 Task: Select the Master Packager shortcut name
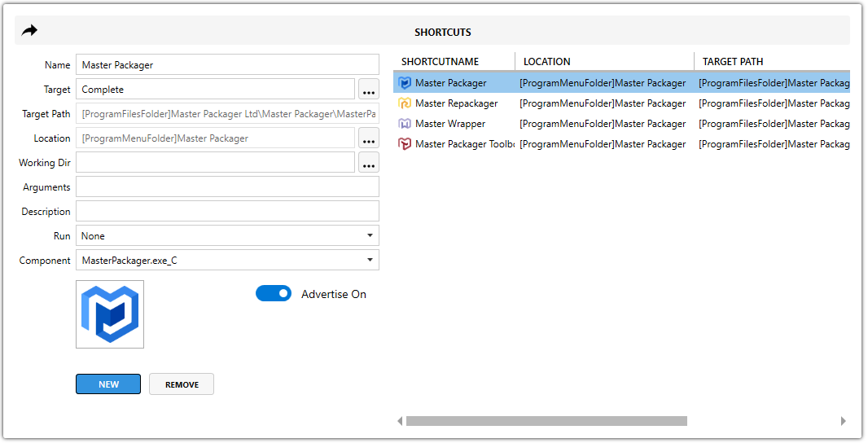pos(450,83)
